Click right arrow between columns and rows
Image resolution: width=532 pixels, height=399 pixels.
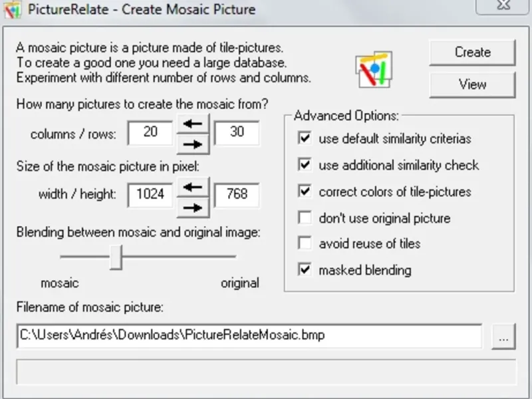[193, 144]
